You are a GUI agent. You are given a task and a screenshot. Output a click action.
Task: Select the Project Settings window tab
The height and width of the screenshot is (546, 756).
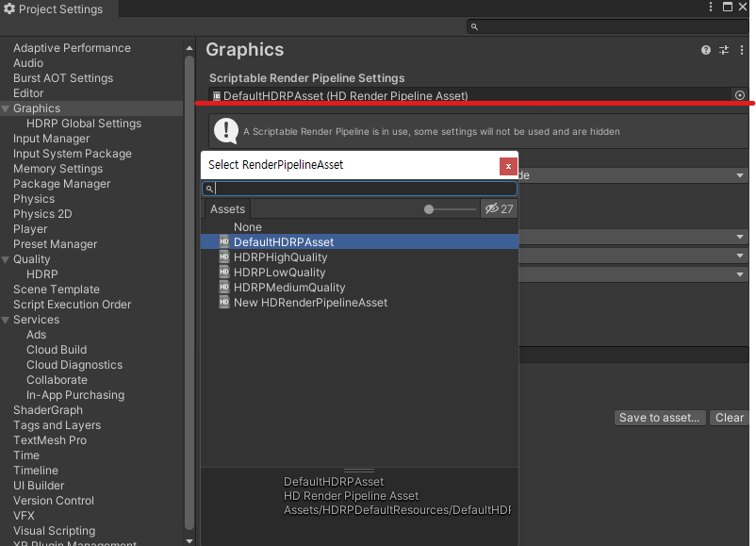point(58,8)
